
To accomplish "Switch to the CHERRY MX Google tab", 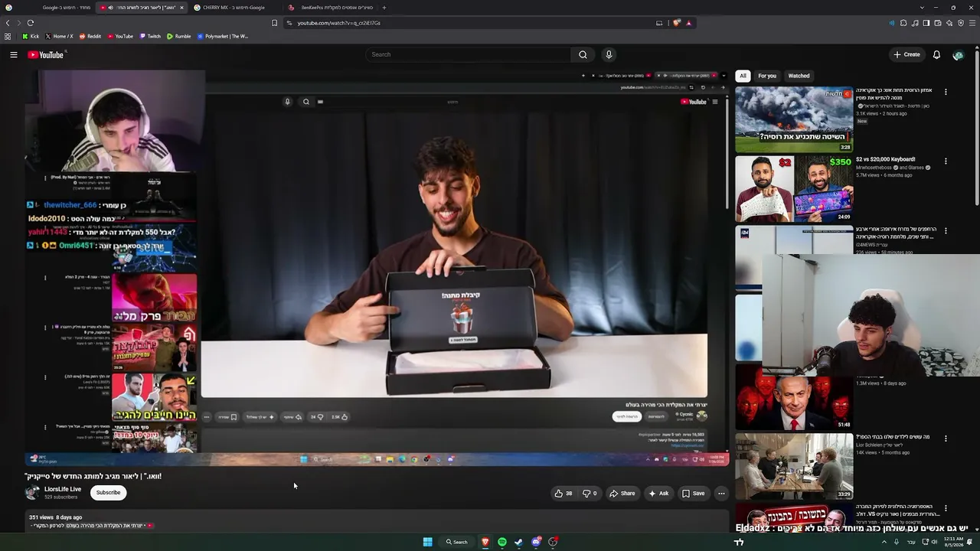I will tap(236, 8).
